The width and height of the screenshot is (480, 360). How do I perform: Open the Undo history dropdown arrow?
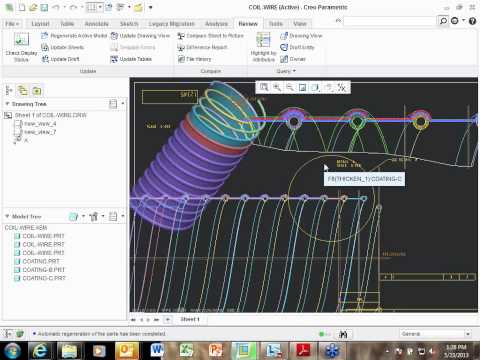coord(64,7)
